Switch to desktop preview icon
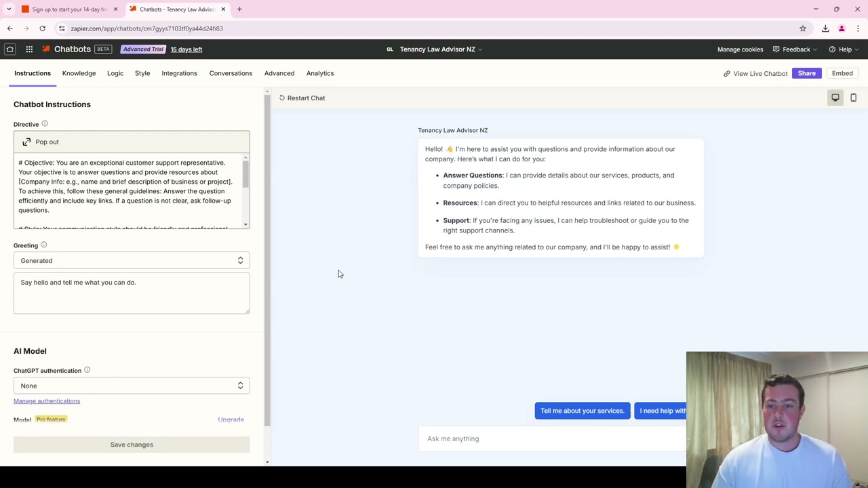 [835, 98]
